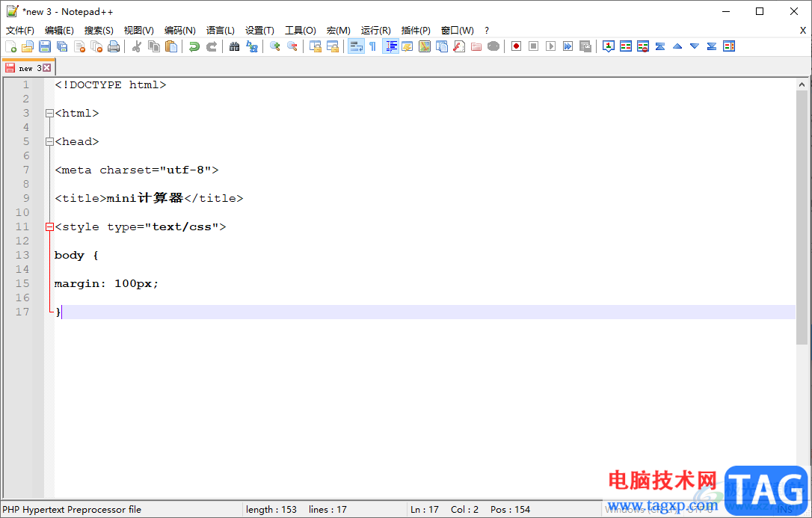Open the 编码(N) menu

(180, 31)
